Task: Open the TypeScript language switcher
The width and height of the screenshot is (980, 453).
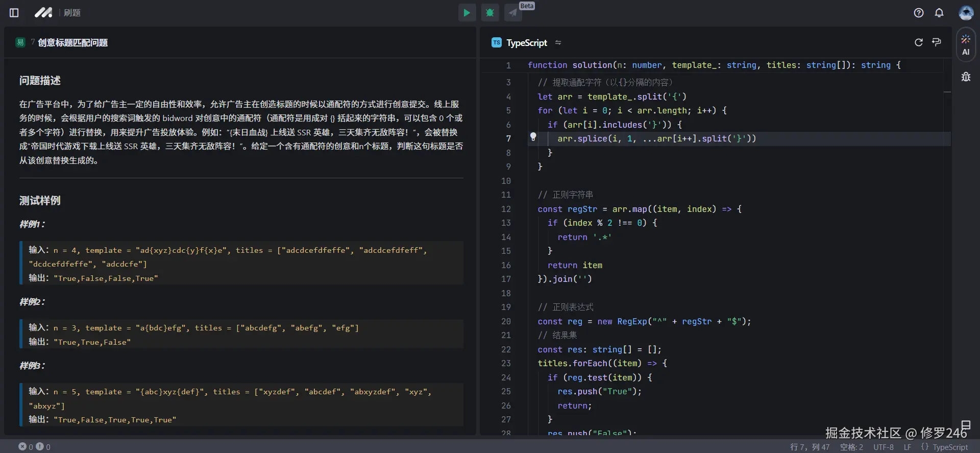Action: (x=526, y=43)
